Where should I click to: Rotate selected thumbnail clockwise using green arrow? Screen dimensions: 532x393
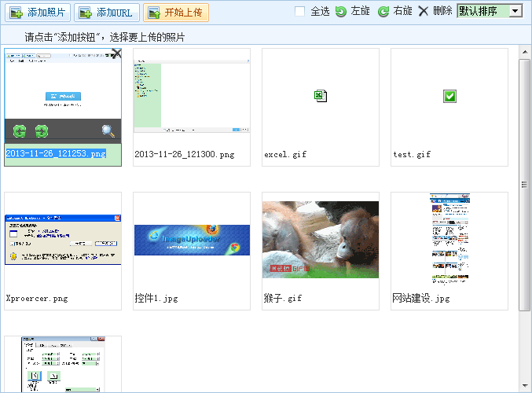[x=42, y=131]
